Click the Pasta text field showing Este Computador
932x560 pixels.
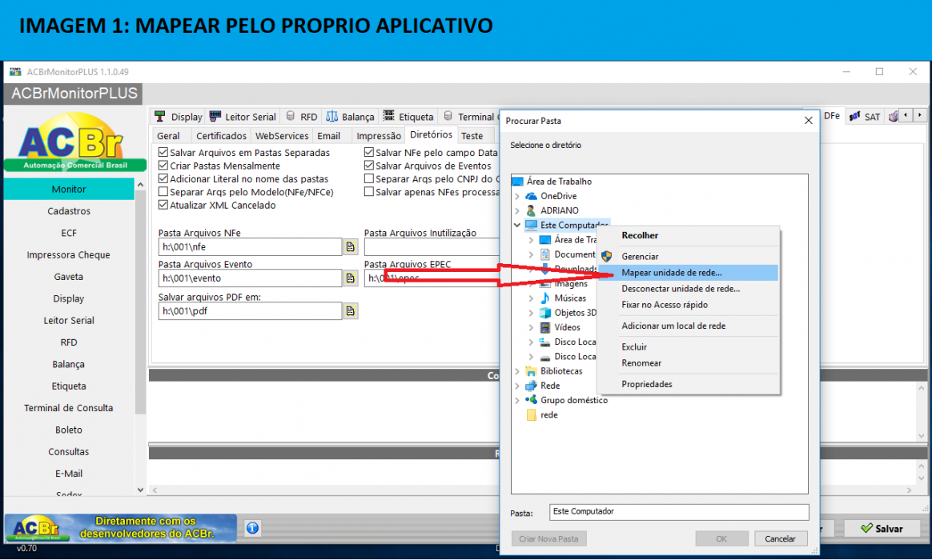(679, 512)
